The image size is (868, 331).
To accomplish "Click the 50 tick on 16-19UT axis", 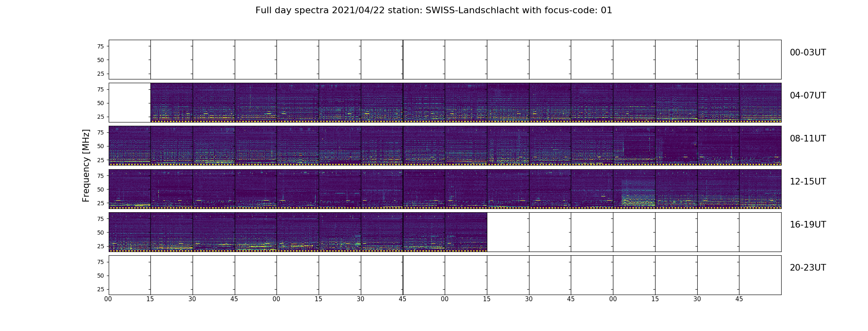I will click(100, 233).
